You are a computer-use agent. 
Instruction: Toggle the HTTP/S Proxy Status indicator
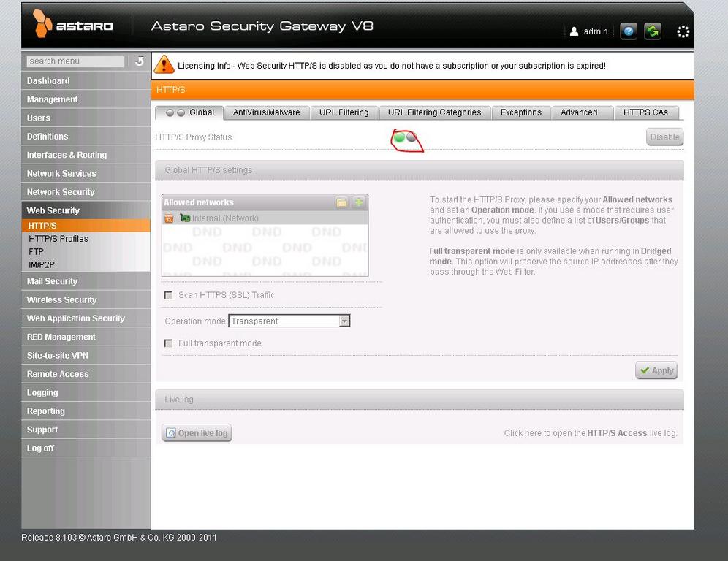(405, 137)
